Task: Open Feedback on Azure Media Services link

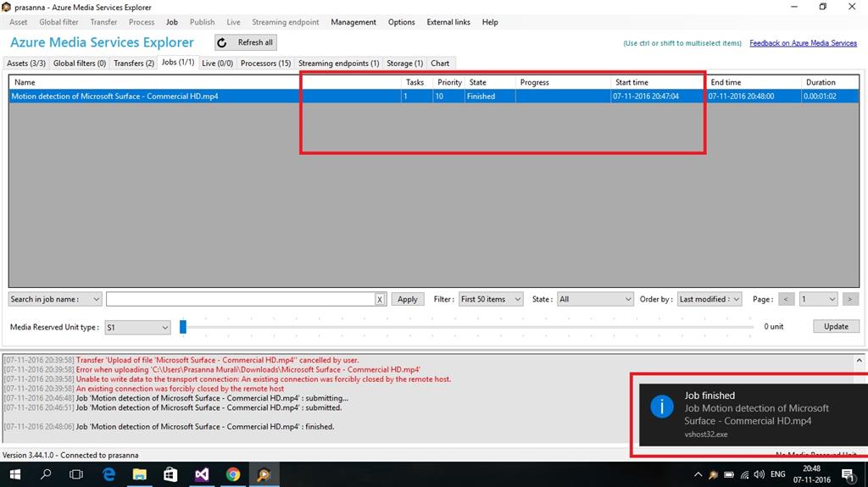Action: 803,43
